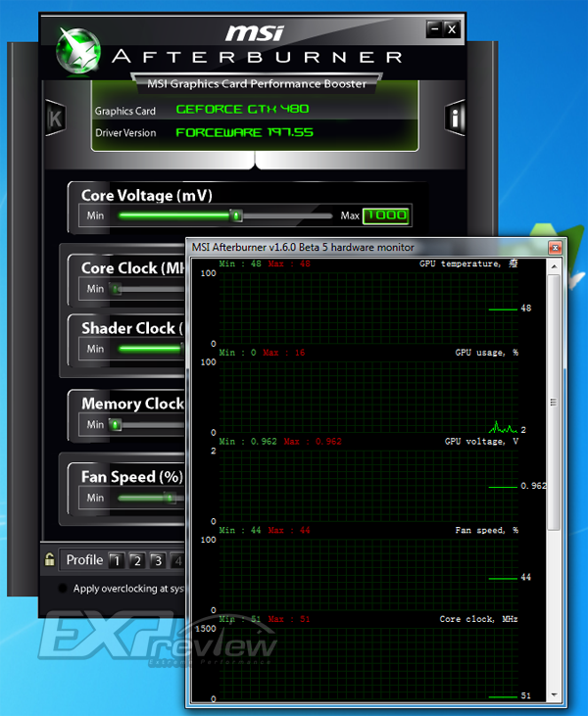Click the 'Profile' label text

point(84,560)
